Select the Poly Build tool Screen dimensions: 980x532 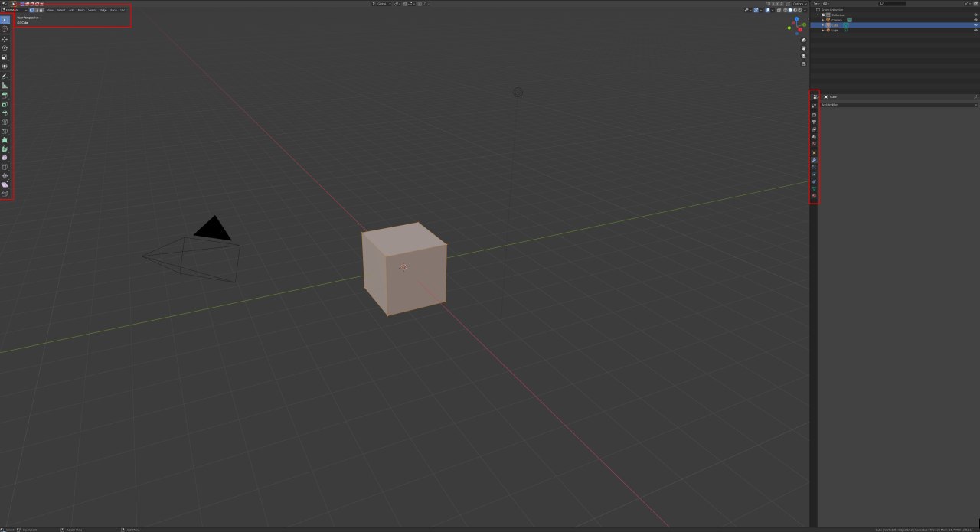click(5, 140)
